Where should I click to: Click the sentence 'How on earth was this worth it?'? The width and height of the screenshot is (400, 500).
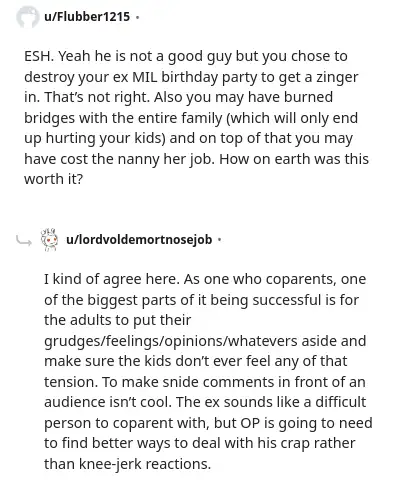196,169
